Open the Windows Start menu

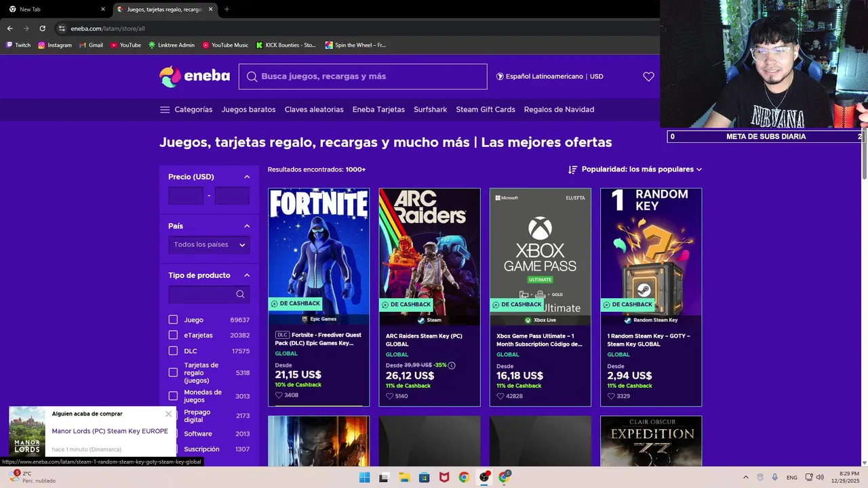364,477
